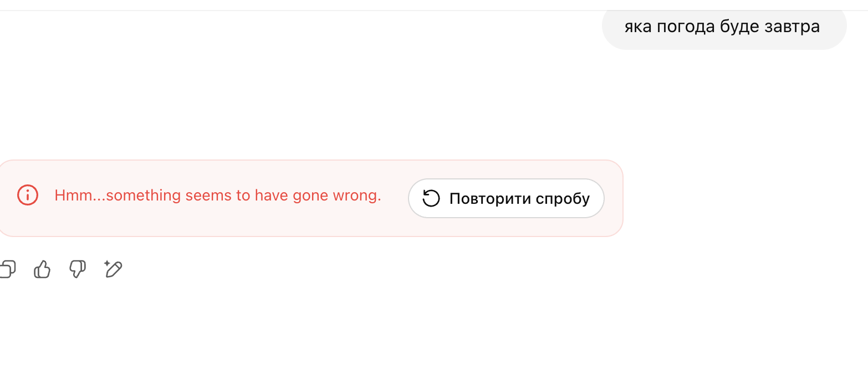Viewport: 868px width, 391px height.
Task: Click the pencil with sparkle icon
Action: pyautogui.click(x=113, y=269)
